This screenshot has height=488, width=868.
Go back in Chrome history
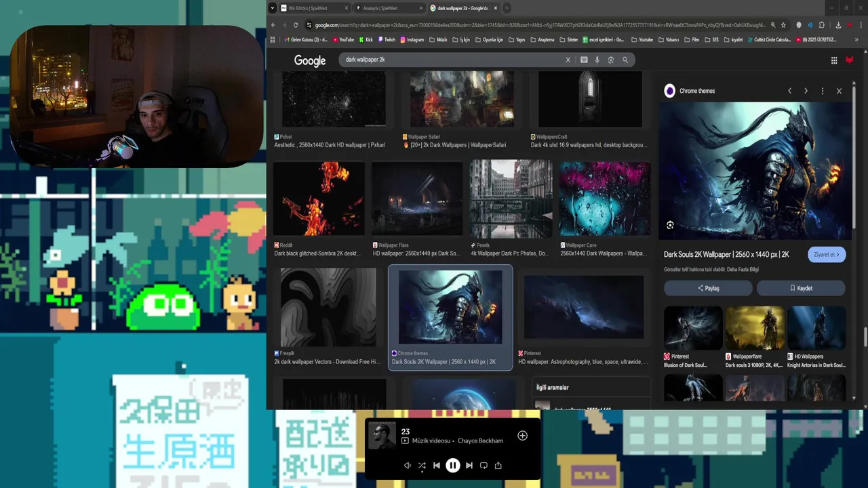tap(273, 25)
